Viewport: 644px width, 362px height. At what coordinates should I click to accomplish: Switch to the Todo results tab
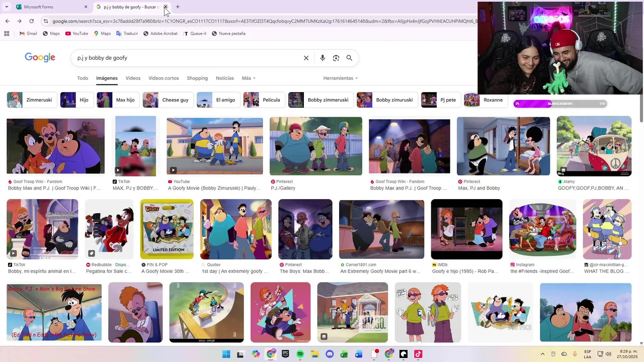tap(83, 78)
